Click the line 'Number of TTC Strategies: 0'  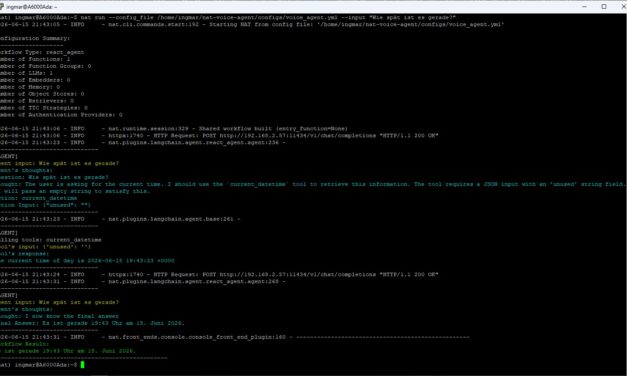[x=44, y=108]
